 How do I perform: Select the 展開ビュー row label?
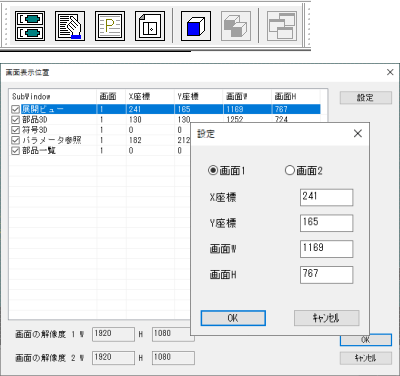click(43, 109)
